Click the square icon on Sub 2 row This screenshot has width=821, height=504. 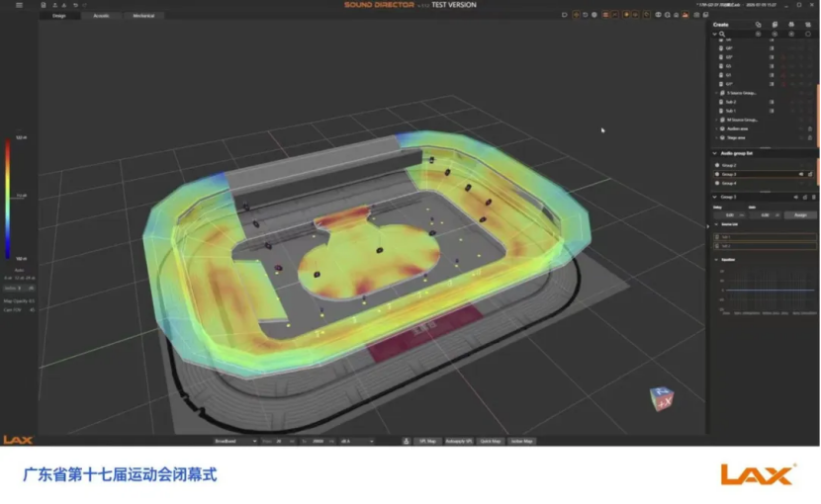click(x=772, y=102)
